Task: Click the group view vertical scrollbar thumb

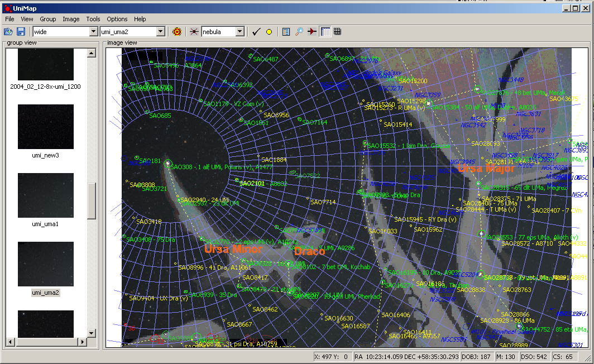Action: click(92, 200)
